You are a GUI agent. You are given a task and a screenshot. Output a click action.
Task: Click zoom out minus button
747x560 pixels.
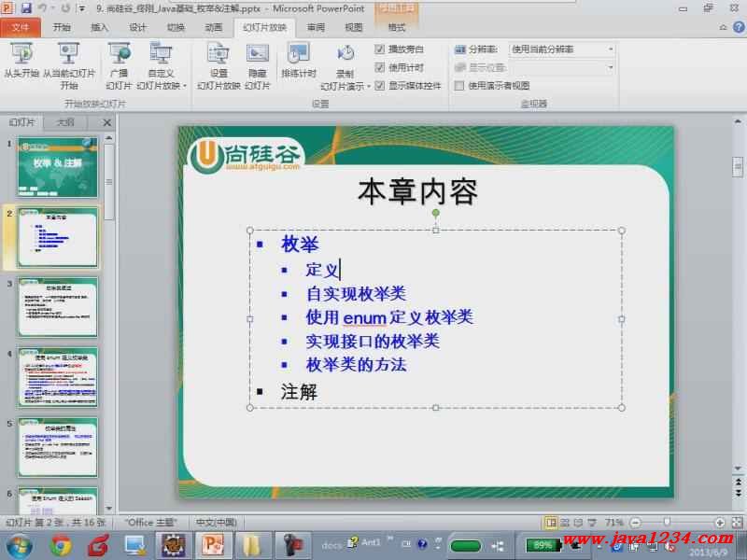click(x=635, y=523)
